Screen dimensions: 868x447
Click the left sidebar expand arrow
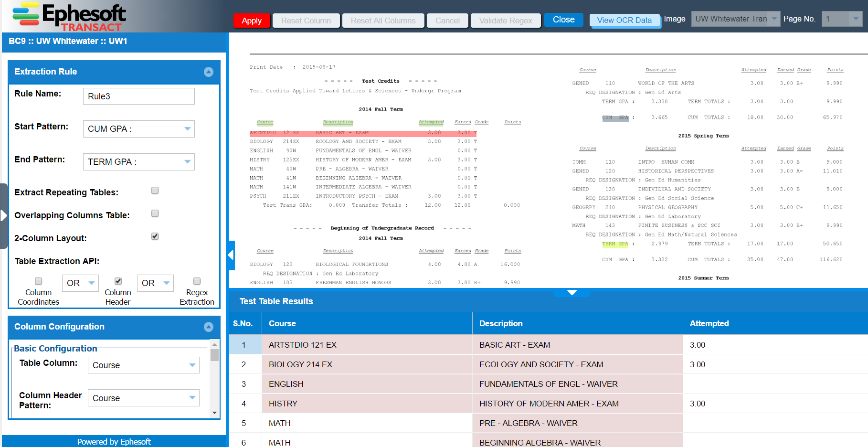click(x=4, y=216)
